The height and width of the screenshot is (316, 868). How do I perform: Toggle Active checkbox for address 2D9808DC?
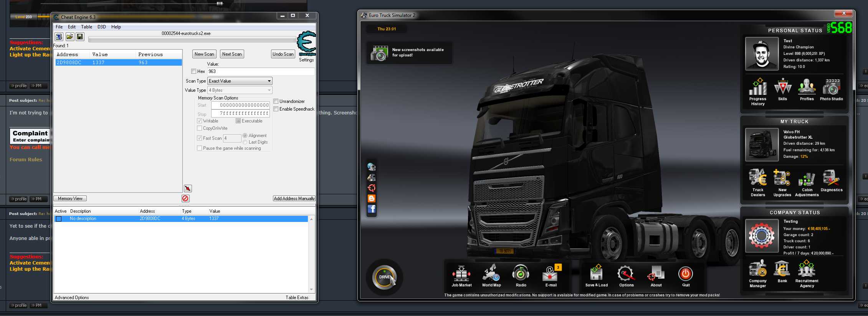click(x=59, y=219)
